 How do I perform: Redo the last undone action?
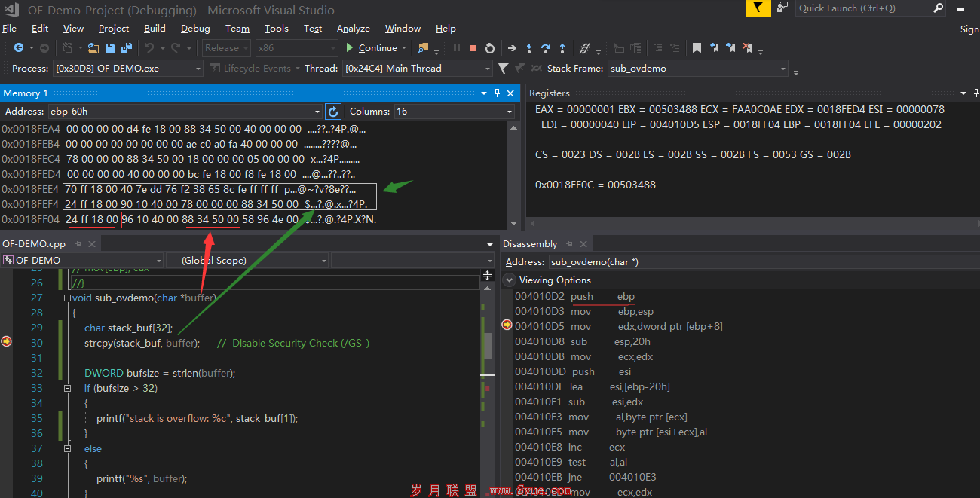pos(176,48)
